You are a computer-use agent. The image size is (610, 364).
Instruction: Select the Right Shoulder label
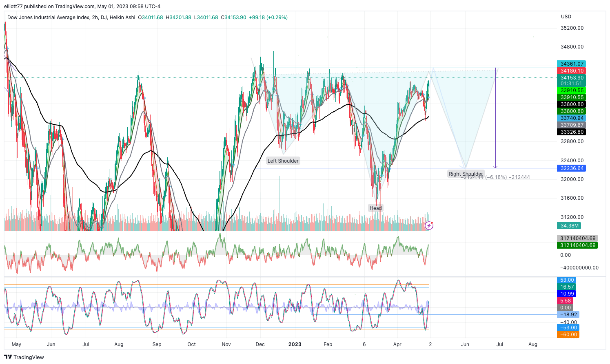tap(466, 174)
